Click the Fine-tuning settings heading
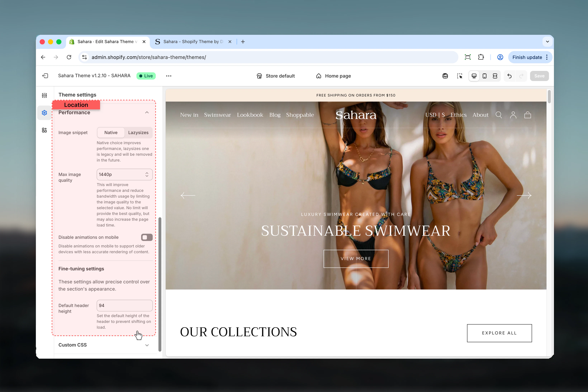Screen dimensions: 588x392 click(81, 269)
